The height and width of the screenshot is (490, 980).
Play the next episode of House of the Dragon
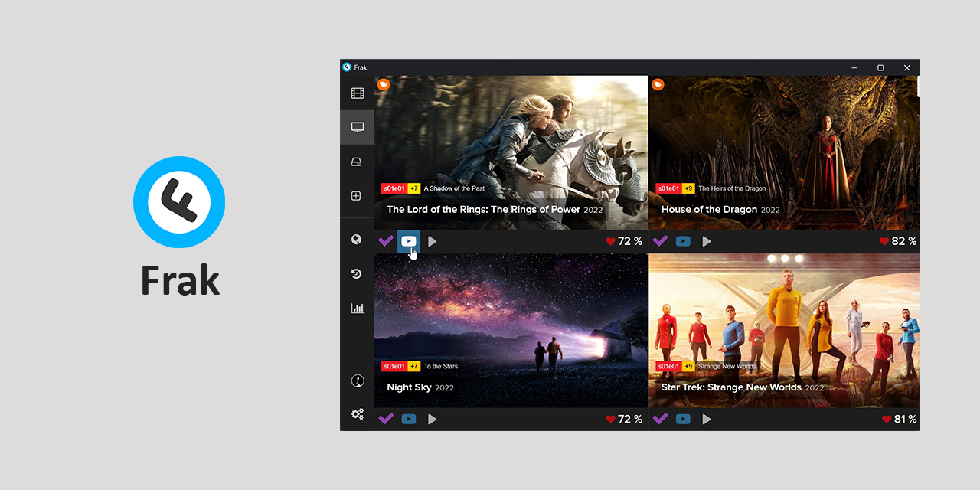[x=707, y=241]
